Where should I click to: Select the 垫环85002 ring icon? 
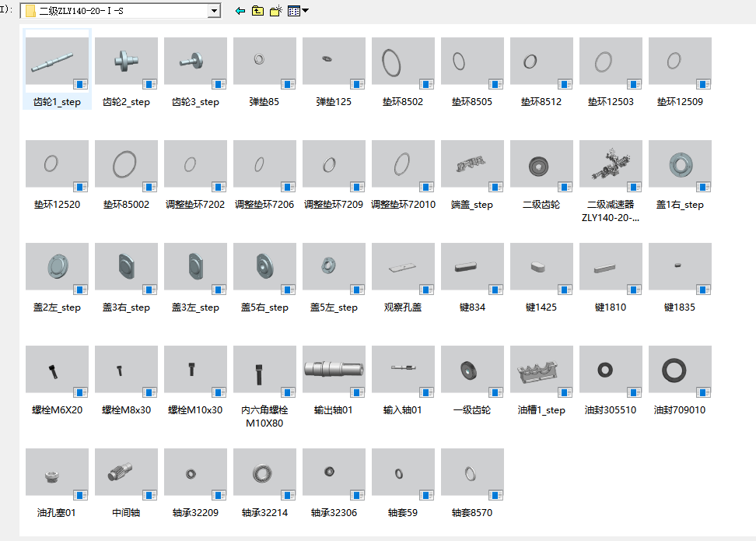(x=126, y=167)
